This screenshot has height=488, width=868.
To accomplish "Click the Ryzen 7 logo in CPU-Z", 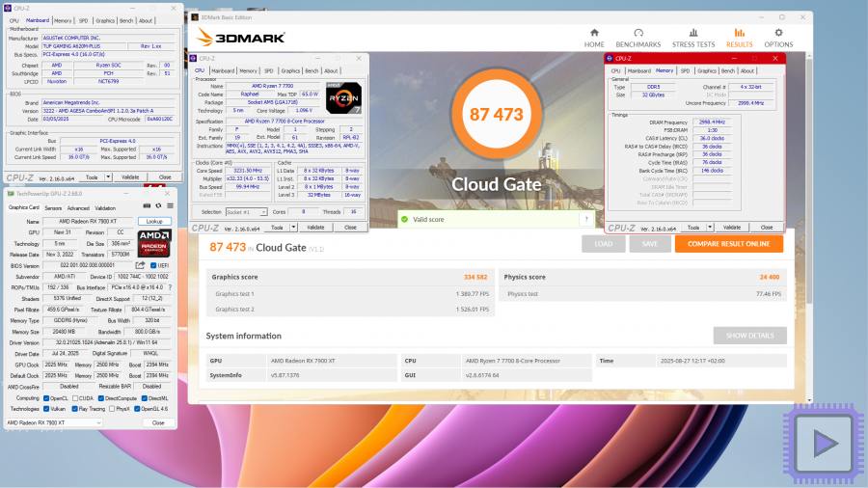I will pos(343,98).
